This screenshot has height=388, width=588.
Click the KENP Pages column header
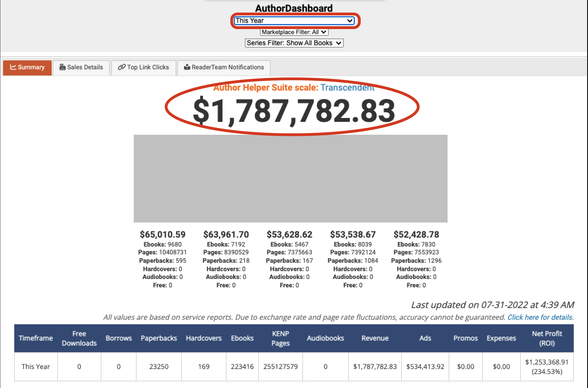pyautogui.click(x=281, y=338)
